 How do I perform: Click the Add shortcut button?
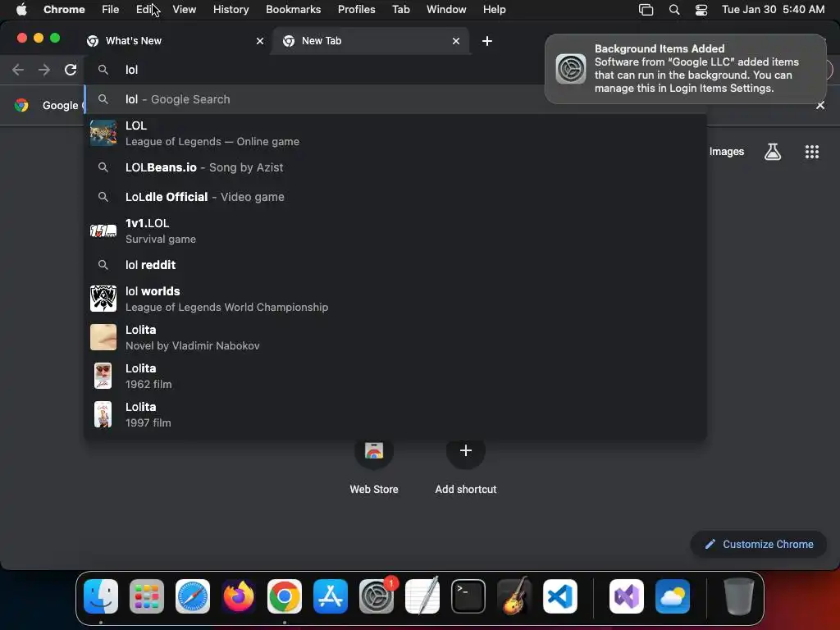(466, 464)
